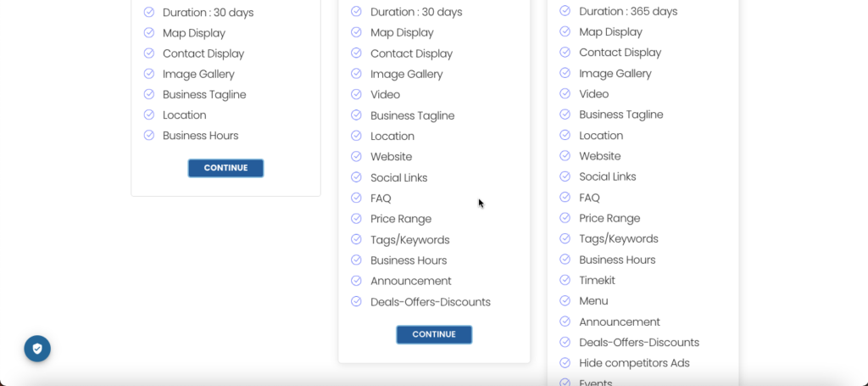
Task: Click Website text in middle plan
Action: click(391, 157)
